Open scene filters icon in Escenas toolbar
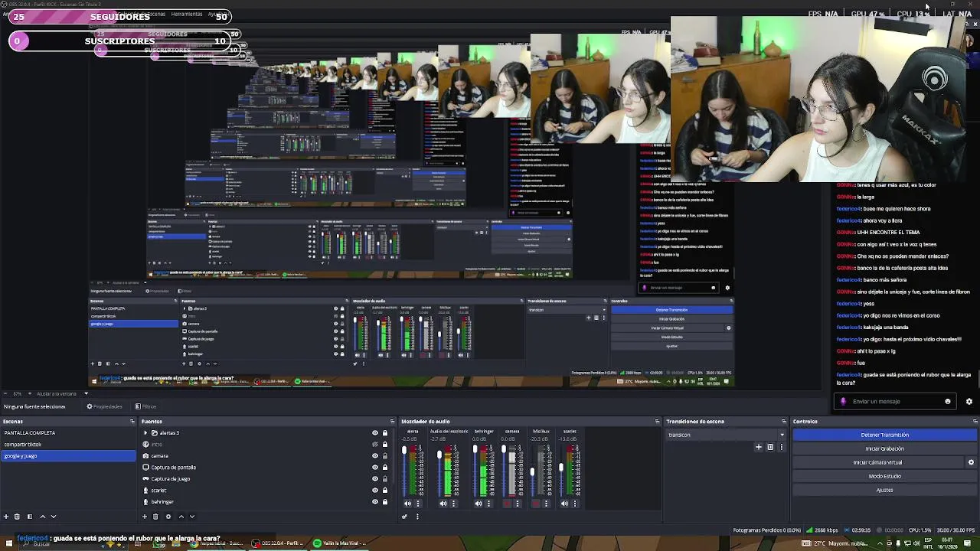980x551 pixels. coord(30,517)
